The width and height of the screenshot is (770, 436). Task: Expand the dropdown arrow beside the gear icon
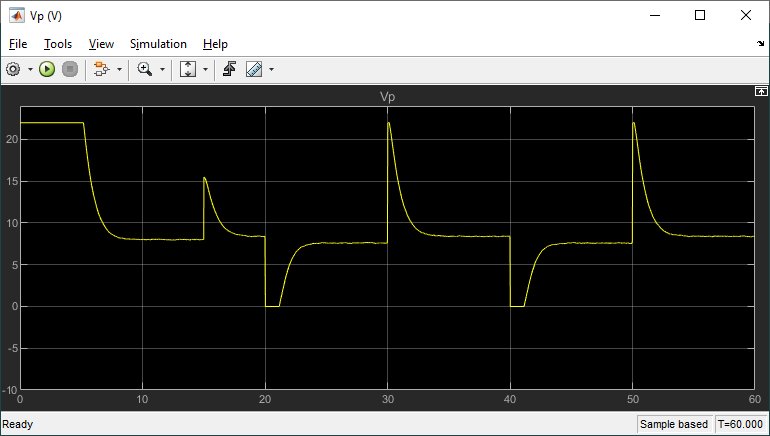pos(30,69)
